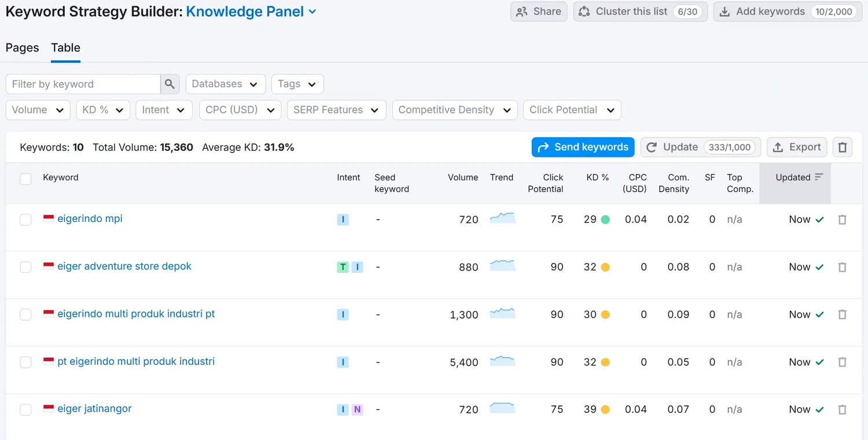Image resolution: width=868 pixels, height=440 pixels.
Task: Click the Send keywords button
Action: point(583,147)
